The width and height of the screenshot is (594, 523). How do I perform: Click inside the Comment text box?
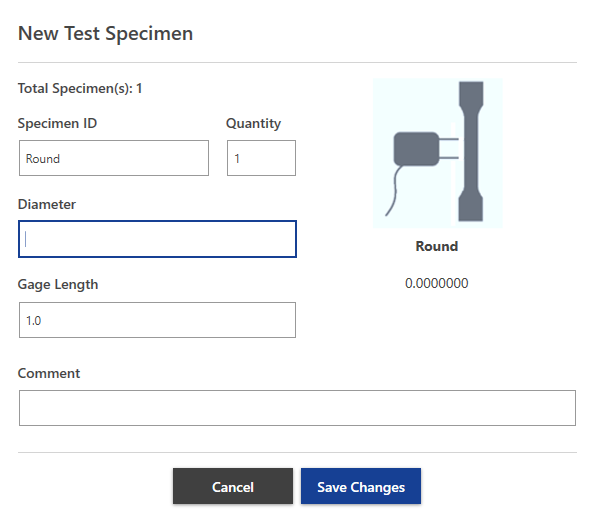coord(297,408)
